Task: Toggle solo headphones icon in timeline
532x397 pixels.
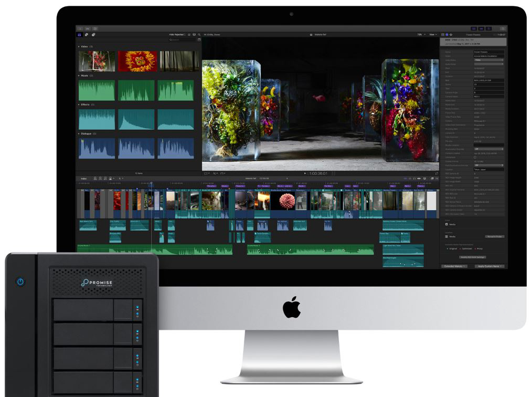Action: pyautogui.click(x=414, y=179)
